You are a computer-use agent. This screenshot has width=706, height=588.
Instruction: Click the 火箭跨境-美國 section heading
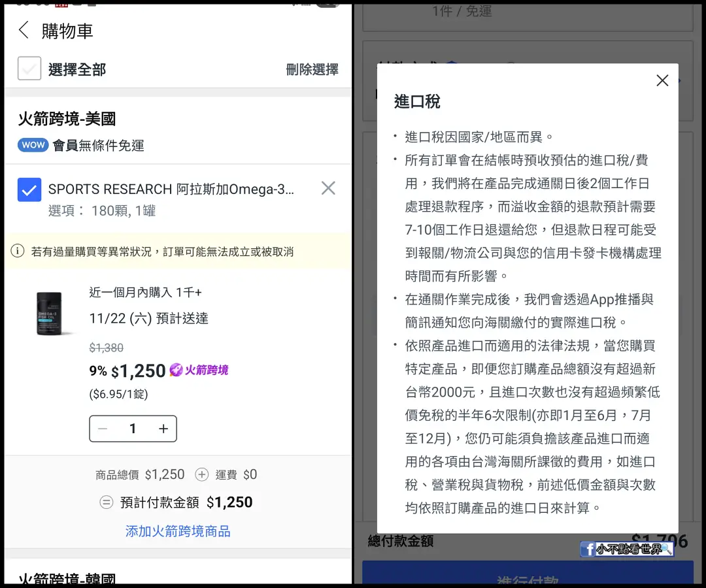click(x=67, y=119)
